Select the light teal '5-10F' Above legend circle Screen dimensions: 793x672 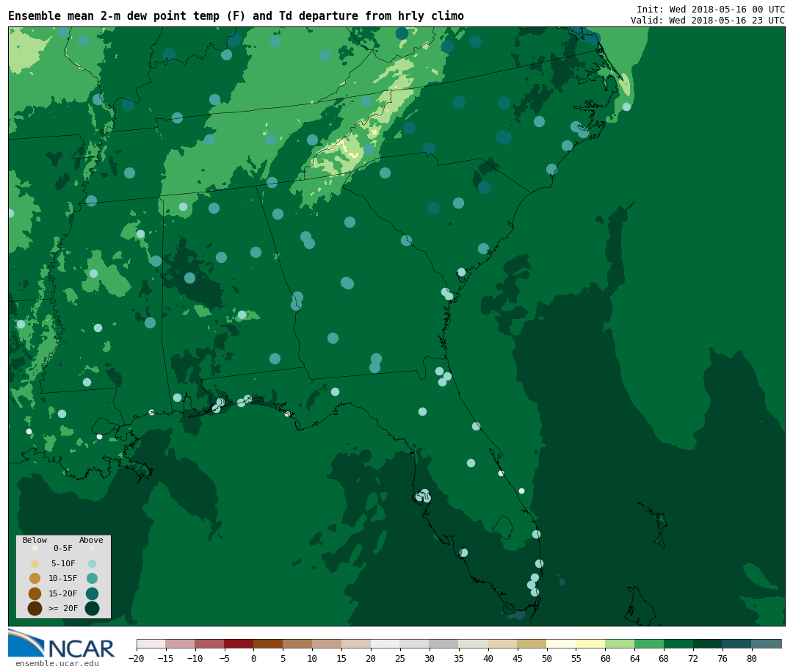click(x=92, y=563)
